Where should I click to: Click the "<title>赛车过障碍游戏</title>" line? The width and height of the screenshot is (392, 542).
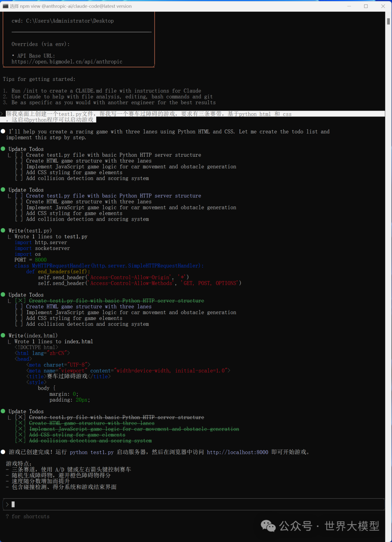coord(68,376)
